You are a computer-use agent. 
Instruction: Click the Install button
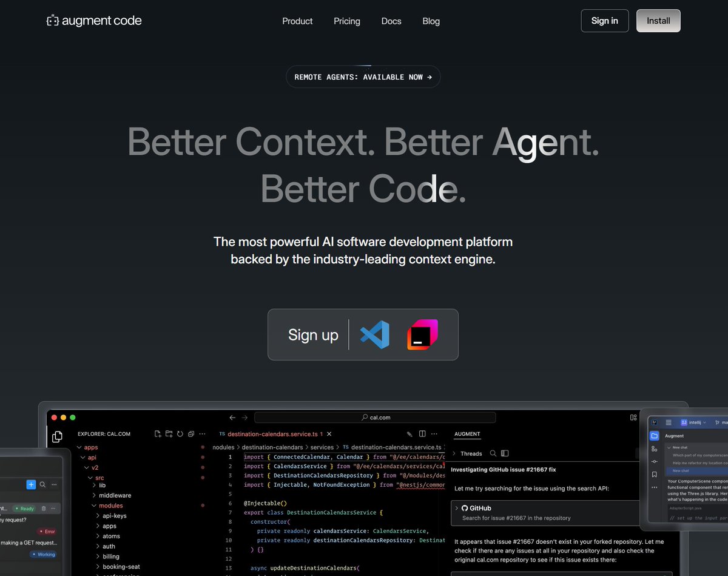pos(658,21)
